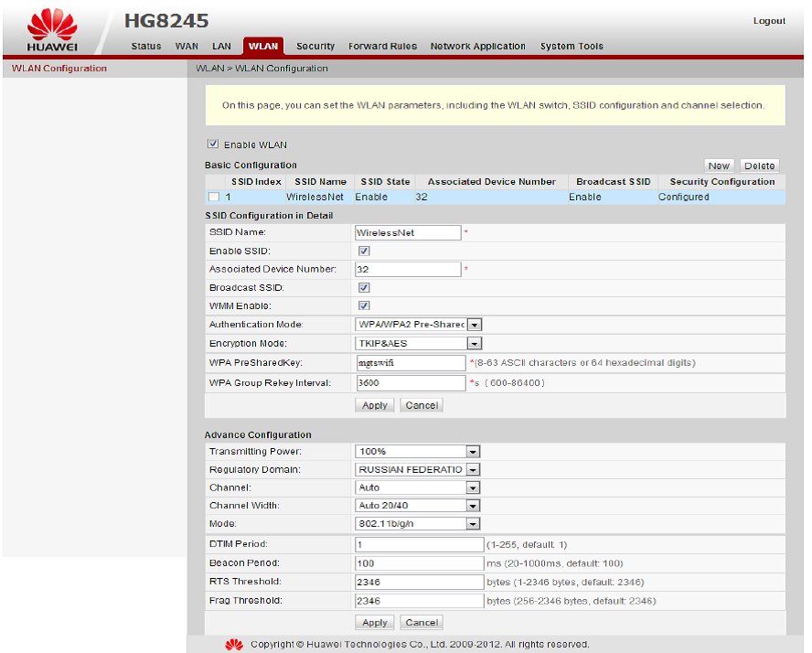Cancel the SSID configuration changes
This screenshot has width=812, height=653.
[422, 405]
